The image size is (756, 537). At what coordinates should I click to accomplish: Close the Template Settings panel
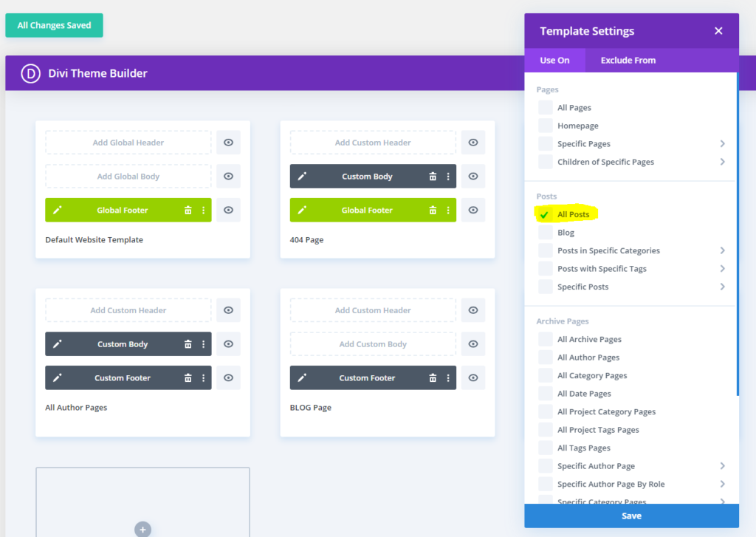(718, 31)
